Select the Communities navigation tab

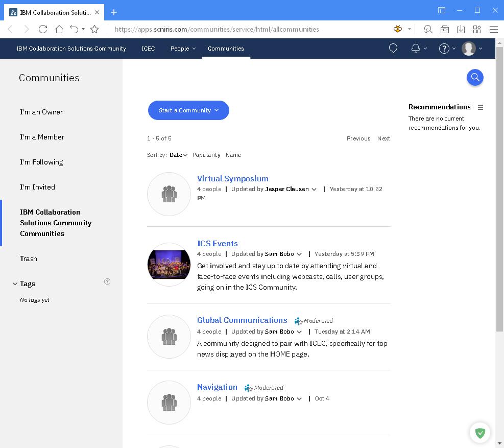click(x=226, y=49)
